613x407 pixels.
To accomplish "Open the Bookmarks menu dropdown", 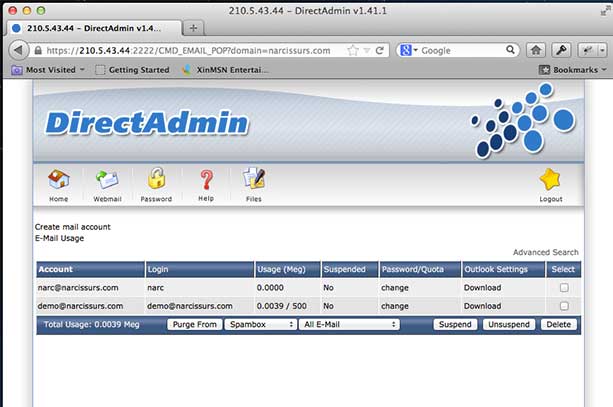I will (572, 70).
